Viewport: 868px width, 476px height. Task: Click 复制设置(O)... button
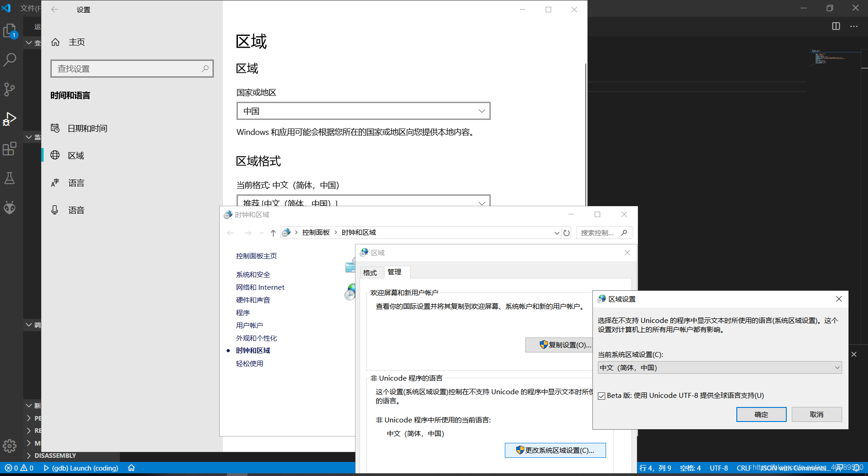click(559, 345)
